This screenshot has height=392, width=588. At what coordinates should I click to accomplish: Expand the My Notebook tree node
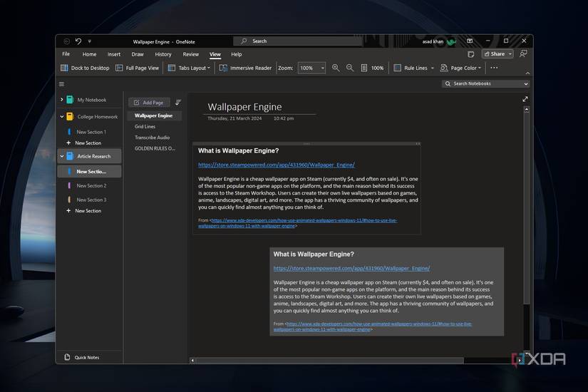(x=61, y=100)
